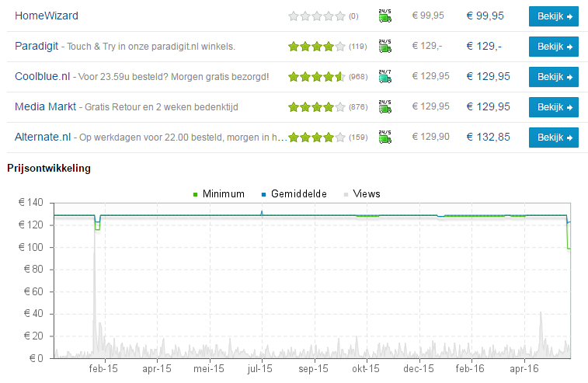Click Alternate.nl star rating
This screenshot has width=588, height=383.
[317, 138]
